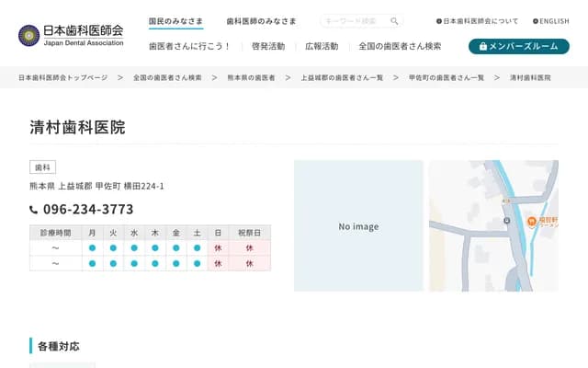Open the 啓発活動 menu item
Viewport: 588px width, 368px height.
pos(267,46)
